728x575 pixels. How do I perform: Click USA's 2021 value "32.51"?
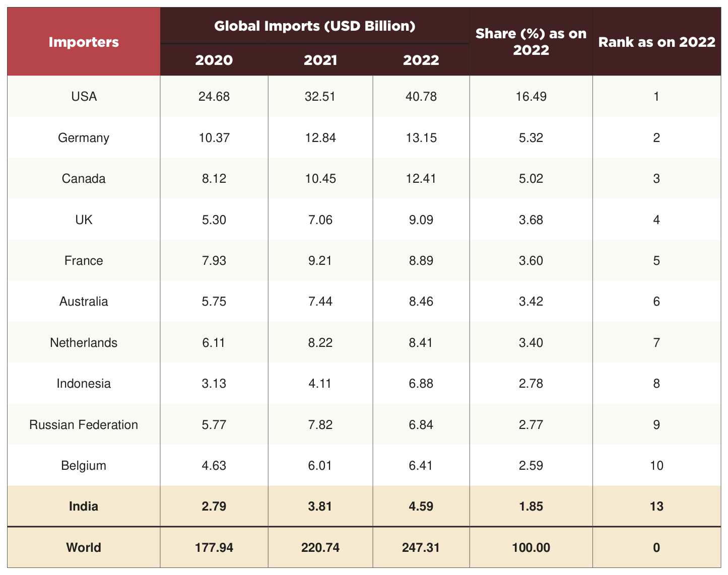coord(320,96)
